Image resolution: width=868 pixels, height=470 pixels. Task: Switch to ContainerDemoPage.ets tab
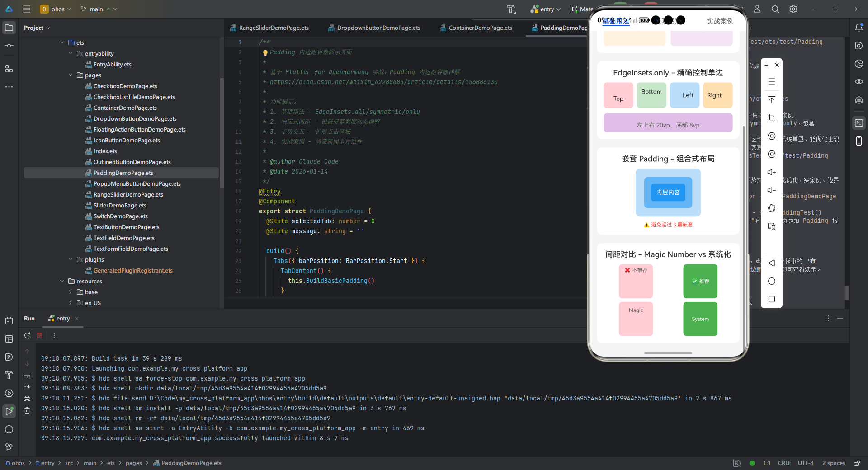tap(476, 28)
